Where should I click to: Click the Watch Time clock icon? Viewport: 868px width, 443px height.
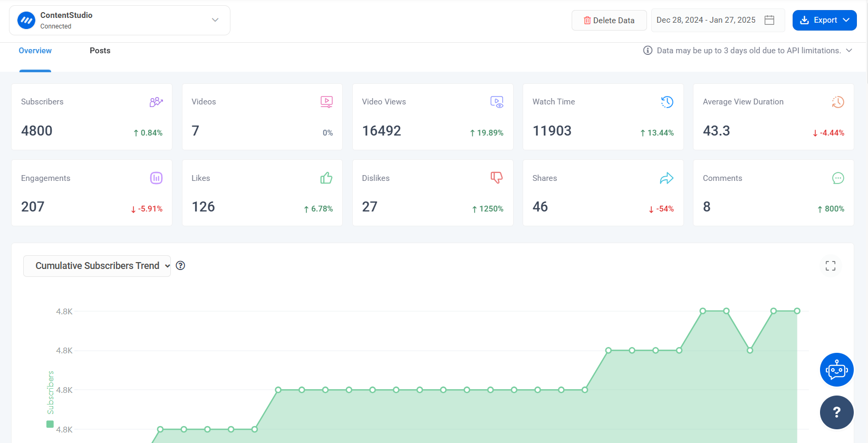(667, 102)
